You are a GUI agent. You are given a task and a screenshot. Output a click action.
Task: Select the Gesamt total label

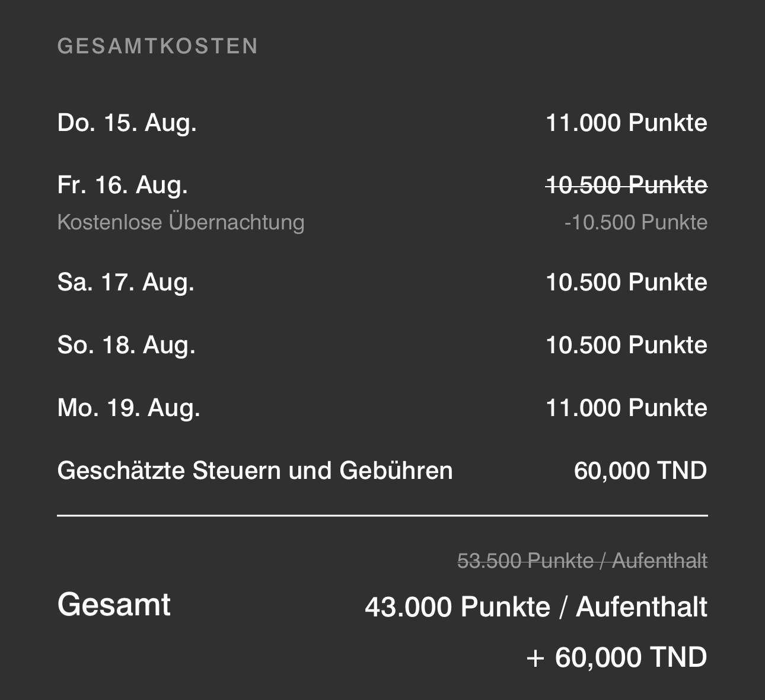click(114, 605)
